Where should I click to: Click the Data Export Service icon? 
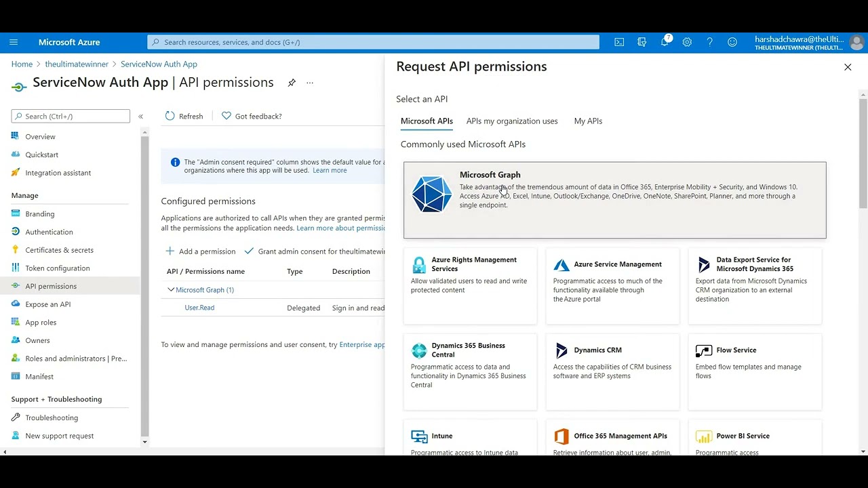pos(704,264)
